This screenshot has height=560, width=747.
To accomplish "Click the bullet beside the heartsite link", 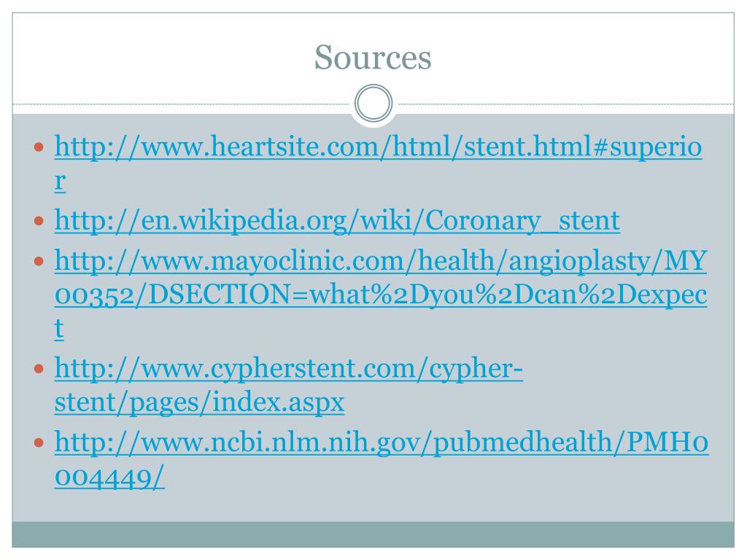I will point(39,147).
